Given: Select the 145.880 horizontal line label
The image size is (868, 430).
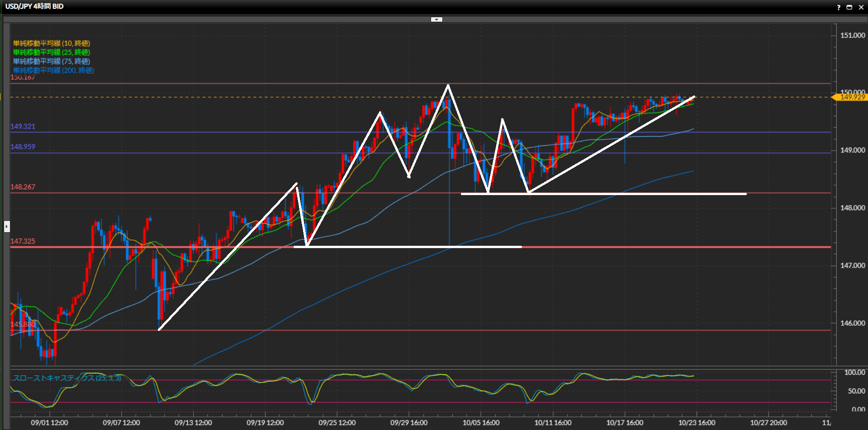Looking at the screenshot, I should 23,324.
